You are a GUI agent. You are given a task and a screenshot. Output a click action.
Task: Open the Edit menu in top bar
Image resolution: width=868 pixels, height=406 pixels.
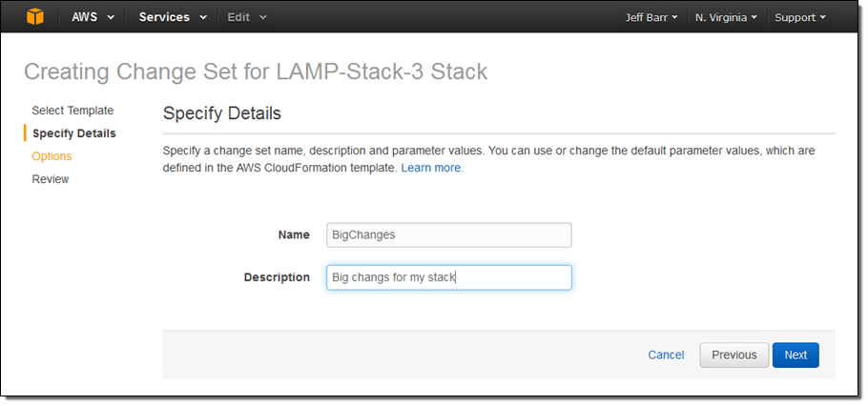(x=246, y=17)
